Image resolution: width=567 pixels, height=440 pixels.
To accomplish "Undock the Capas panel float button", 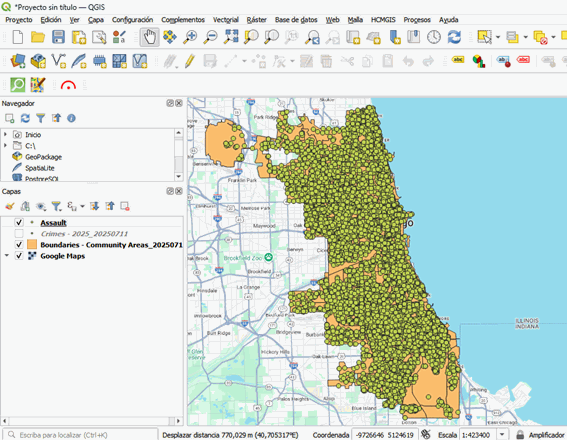I will pyautogui.click(x=170, y=191).
